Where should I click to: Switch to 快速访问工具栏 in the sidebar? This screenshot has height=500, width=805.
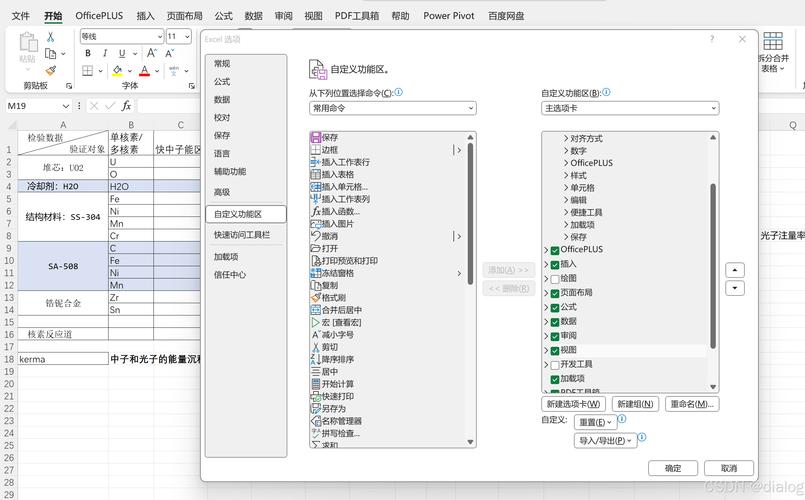click(x=242, y=235)
